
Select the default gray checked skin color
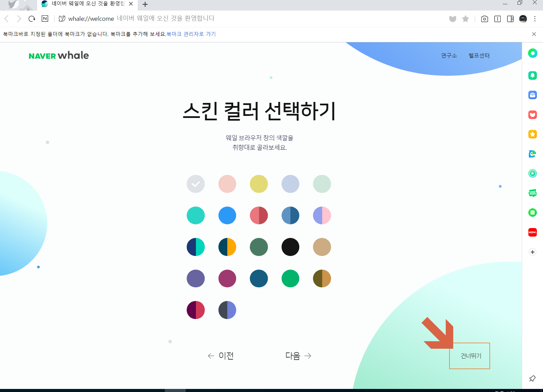(196, 184)
